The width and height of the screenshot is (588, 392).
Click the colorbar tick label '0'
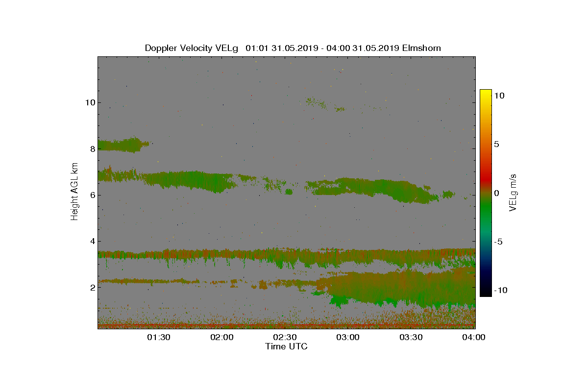click(x=497, y=193)
